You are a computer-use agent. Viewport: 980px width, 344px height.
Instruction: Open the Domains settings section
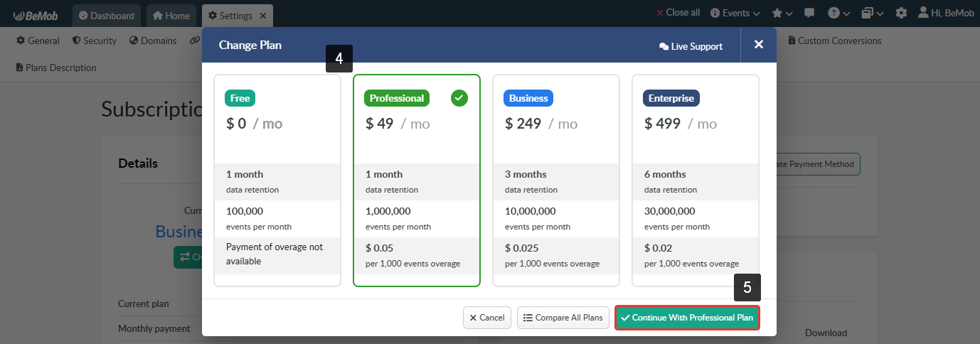coord(153,41)
